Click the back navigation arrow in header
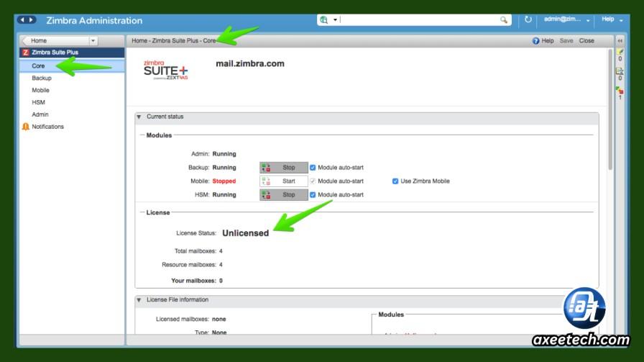 (x=22, y=19)
